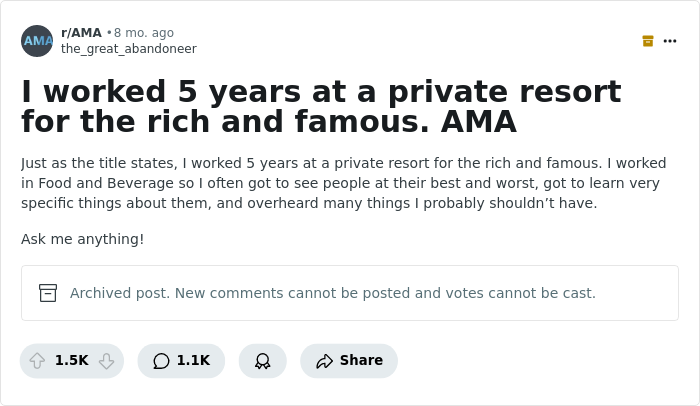Click the r/AMA subreddit avatar
The image size is (700, 406).
point(37,41)
